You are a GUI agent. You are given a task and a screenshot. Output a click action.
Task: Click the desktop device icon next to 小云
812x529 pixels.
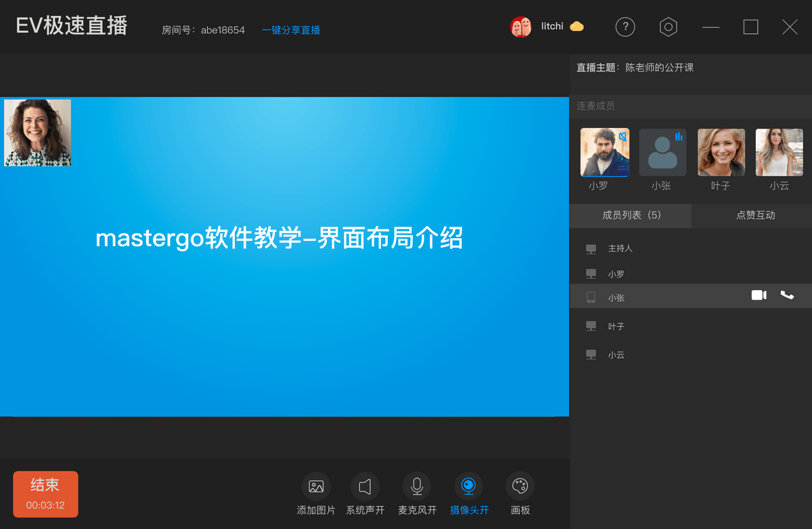point(591,354)
